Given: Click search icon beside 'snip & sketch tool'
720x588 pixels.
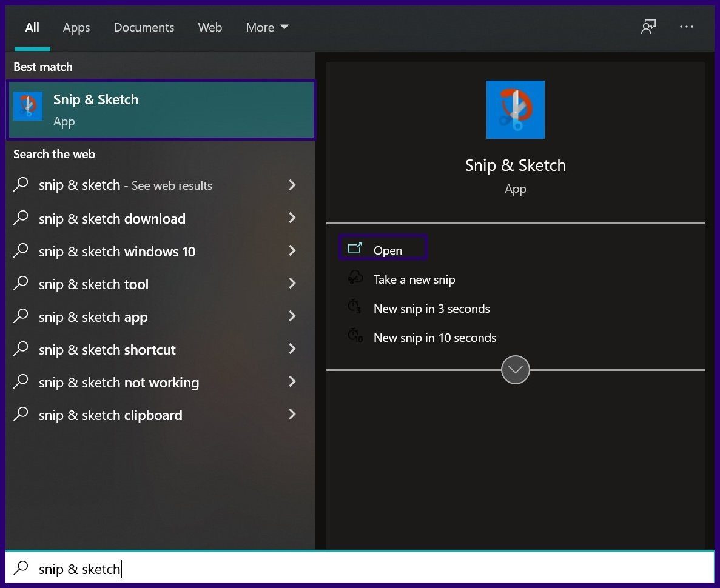Looking at the screenshot, I should pyautogui.click(x=21, y=283).
